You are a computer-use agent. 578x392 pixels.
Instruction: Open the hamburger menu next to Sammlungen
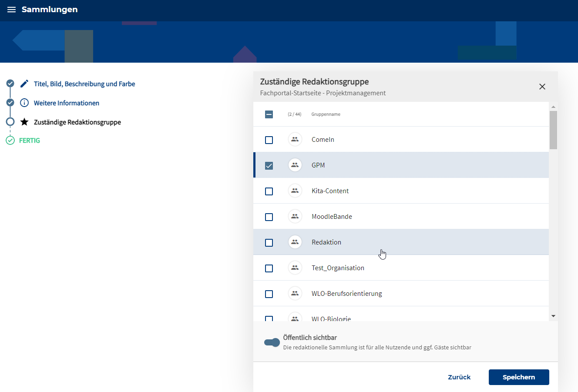(x=11, y=10)
